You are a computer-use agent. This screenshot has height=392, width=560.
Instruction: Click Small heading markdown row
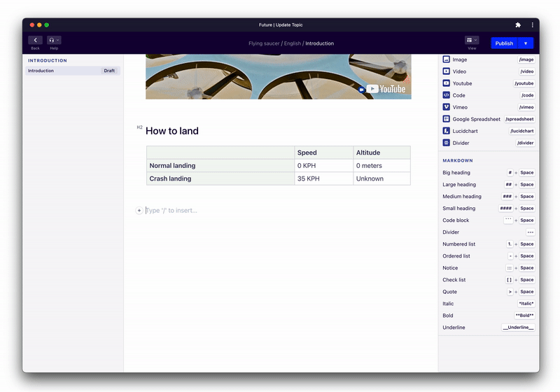(488, 208)
